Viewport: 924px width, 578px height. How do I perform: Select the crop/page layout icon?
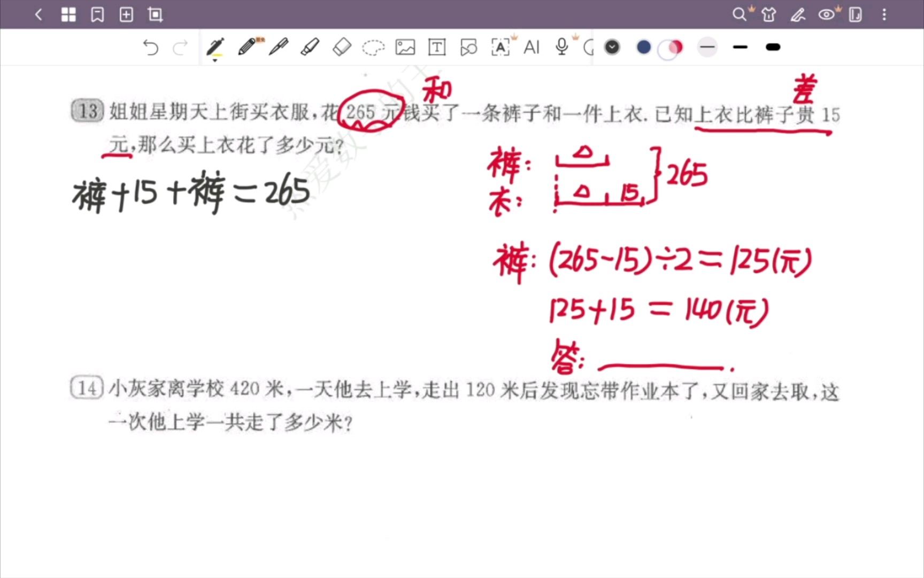[155, 14]
